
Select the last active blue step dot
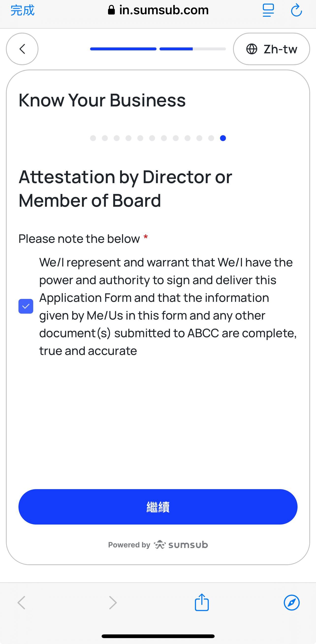pyautogui.click(x=223, y=138)
